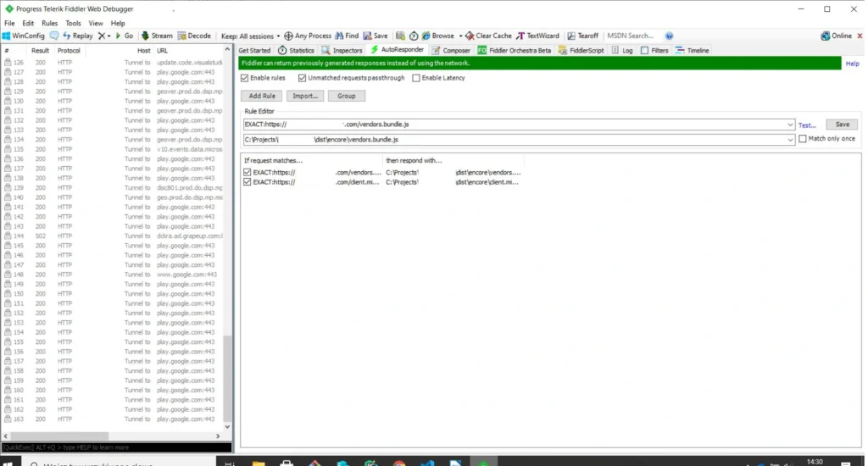Toggle Unmatched requests passthrough checkbox
Viewport: 868px width, 466px height.
tap(303, 78)
